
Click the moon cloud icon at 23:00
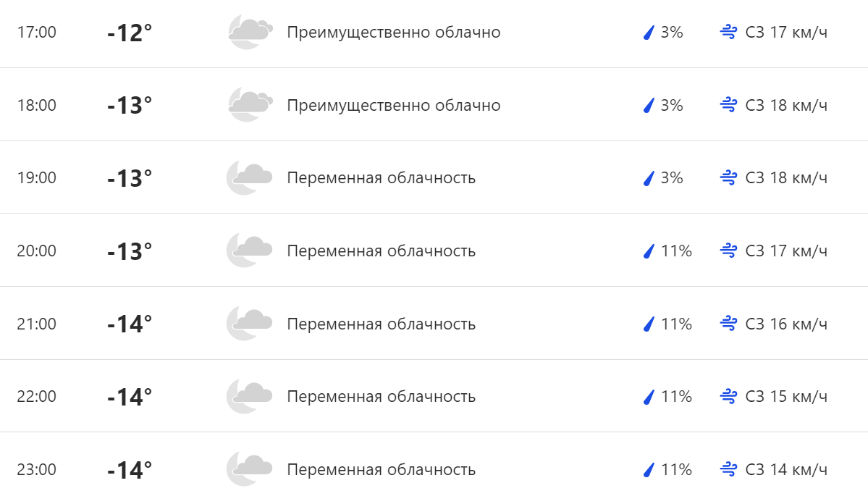coord(250,469)
